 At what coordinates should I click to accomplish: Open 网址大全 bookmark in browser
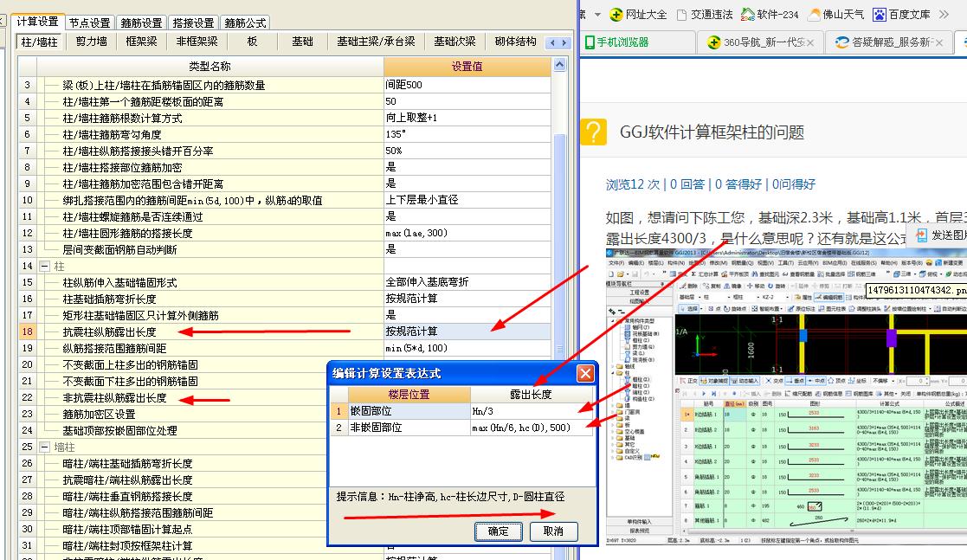638,14
